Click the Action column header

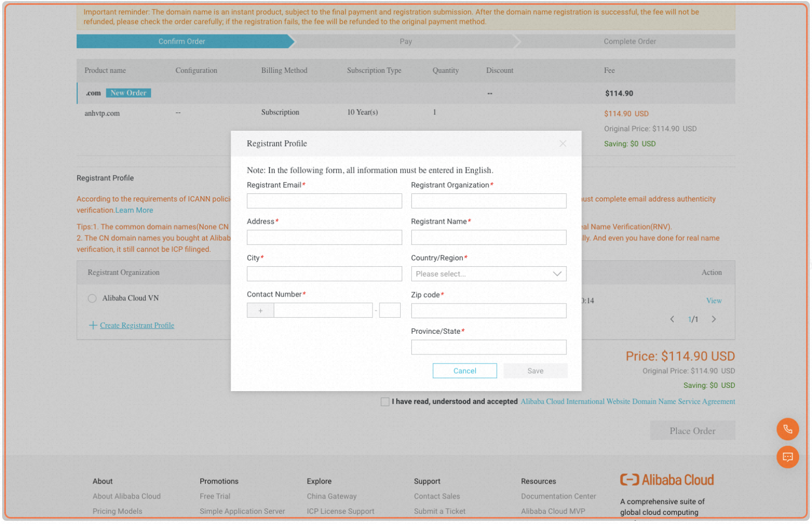coord(712,273)
